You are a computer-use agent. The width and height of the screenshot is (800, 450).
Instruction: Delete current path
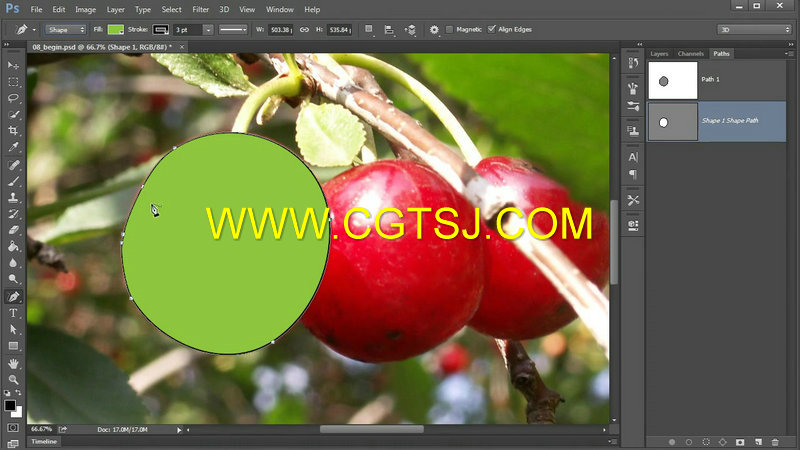(x=776, y=442)
